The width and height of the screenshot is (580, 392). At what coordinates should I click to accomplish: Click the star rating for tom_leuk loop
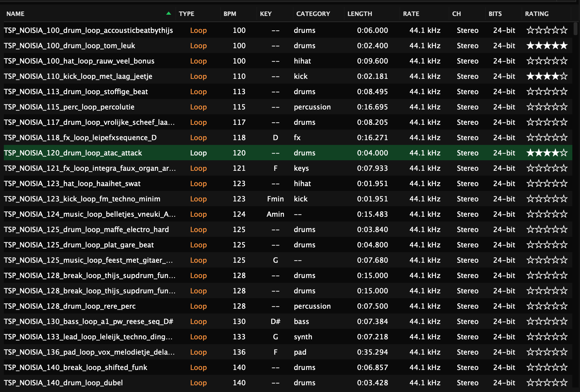point(547,46)
